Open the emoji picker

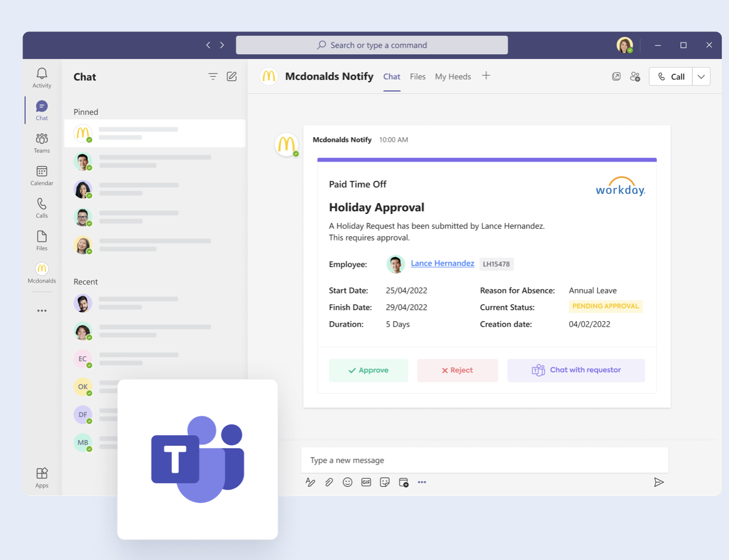tap(348, 482)
